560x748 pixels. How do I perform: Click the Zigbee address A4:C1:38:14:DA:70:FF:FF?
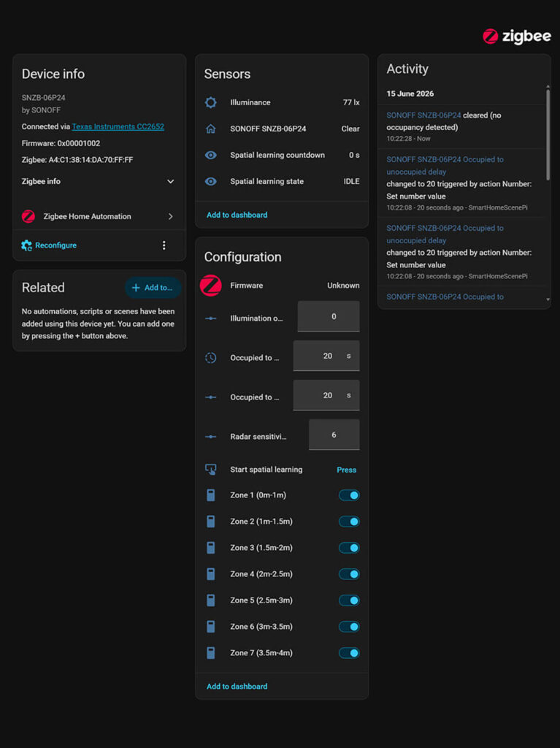[91, 160]
